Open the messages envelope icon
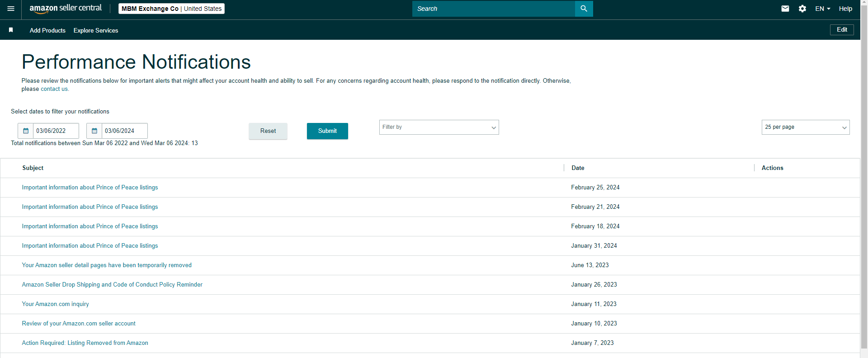Viewport: 868px width, 358px height. [x=785, y=9]
